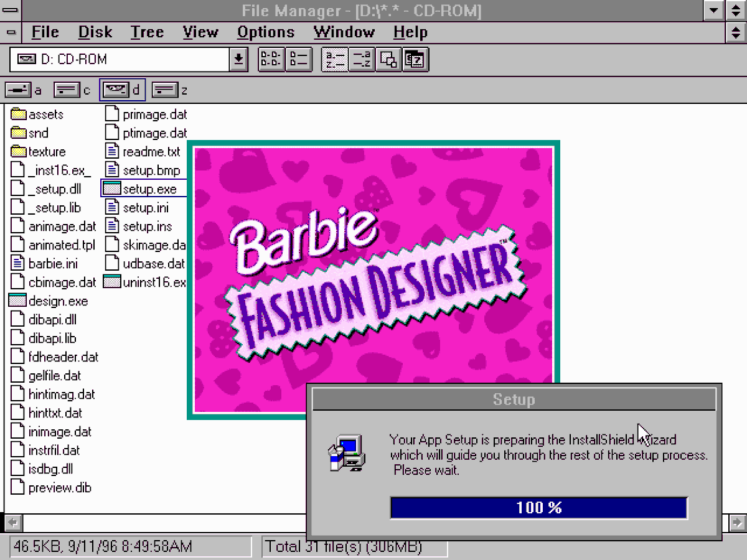Select drive z icon
The image size is (747, 560).
coord(165,90)
